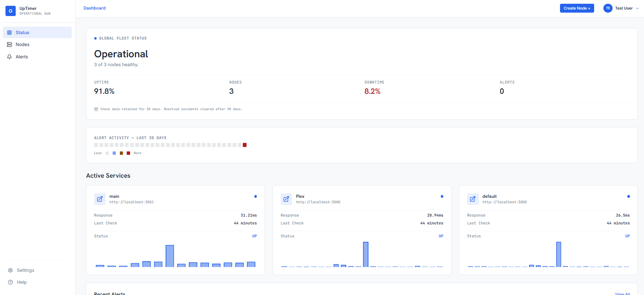Open external link icon for default service
Screen dimensions: 644x295
(473, 199)
